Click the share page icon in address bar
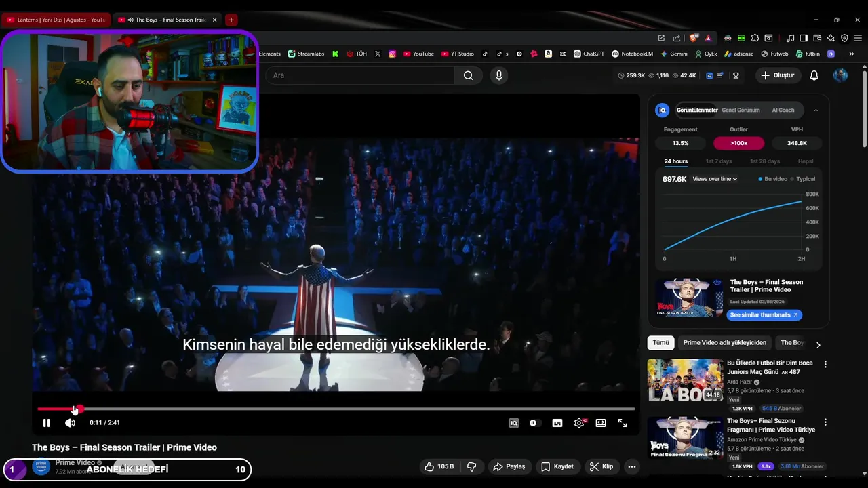Viewport: 868px width, 488px height. click(676, 38)
